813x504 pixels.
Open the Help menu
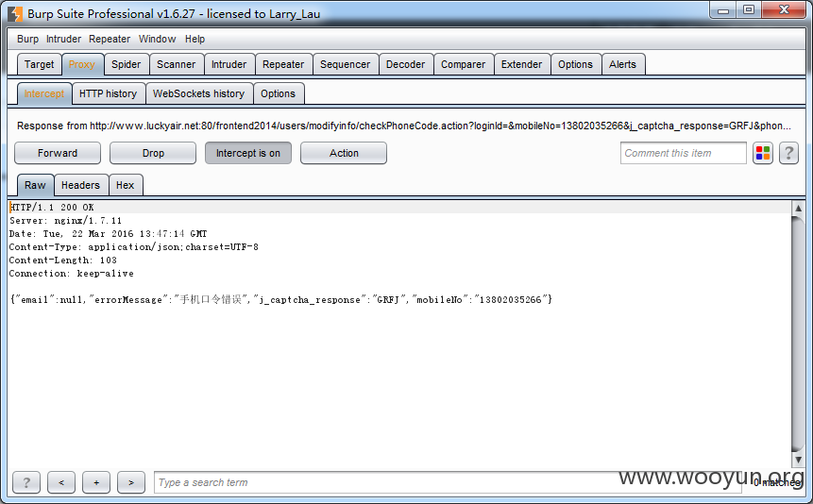pyautogui.click(x=195, y=39)
